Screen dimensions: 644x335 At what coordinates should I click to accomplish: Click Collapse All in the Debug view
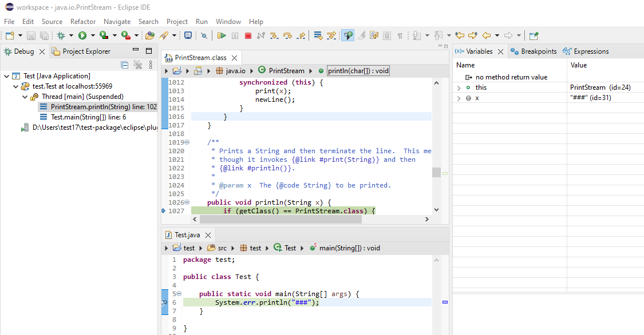point(125,65)
